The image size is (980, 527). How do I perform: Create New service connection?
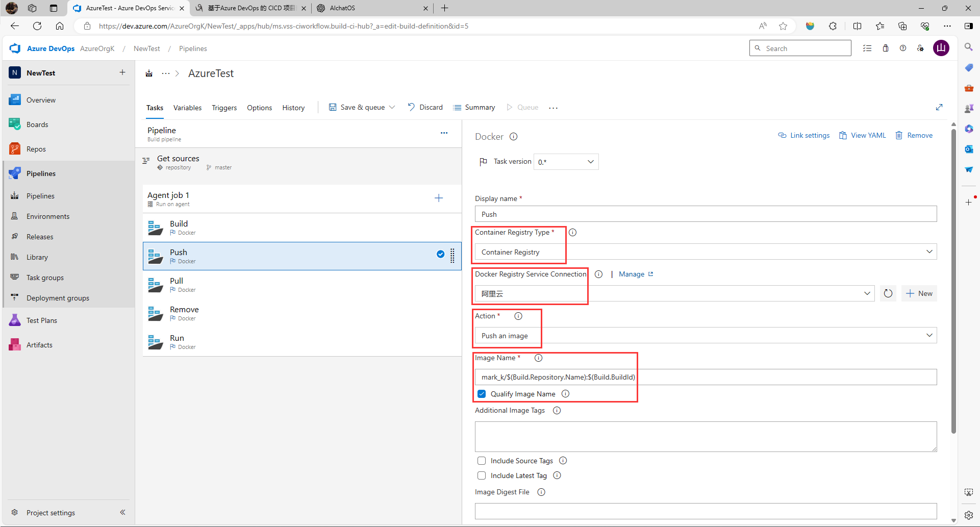919,293
